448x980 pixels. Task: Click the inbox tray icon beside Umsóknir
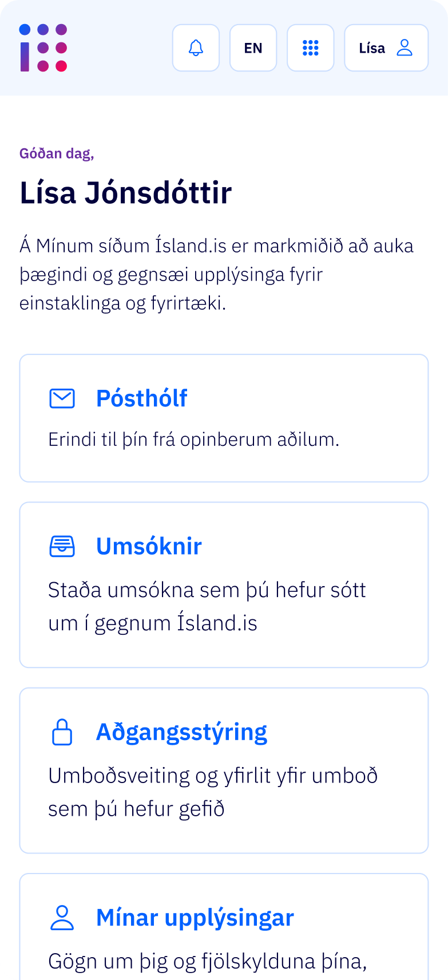(62, 547)
